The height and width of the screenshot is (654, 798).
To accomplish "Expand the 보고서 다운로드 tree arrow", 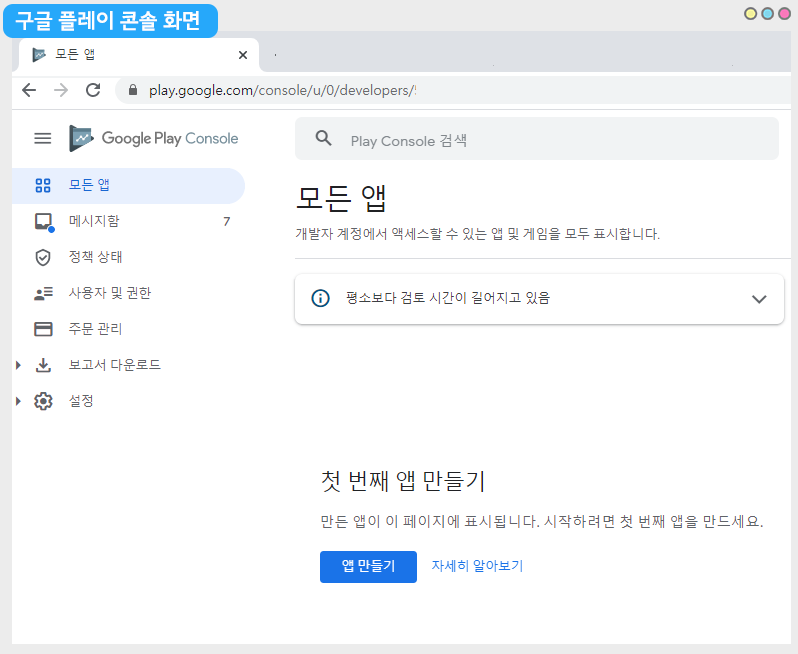I will (x=18, y=365).
